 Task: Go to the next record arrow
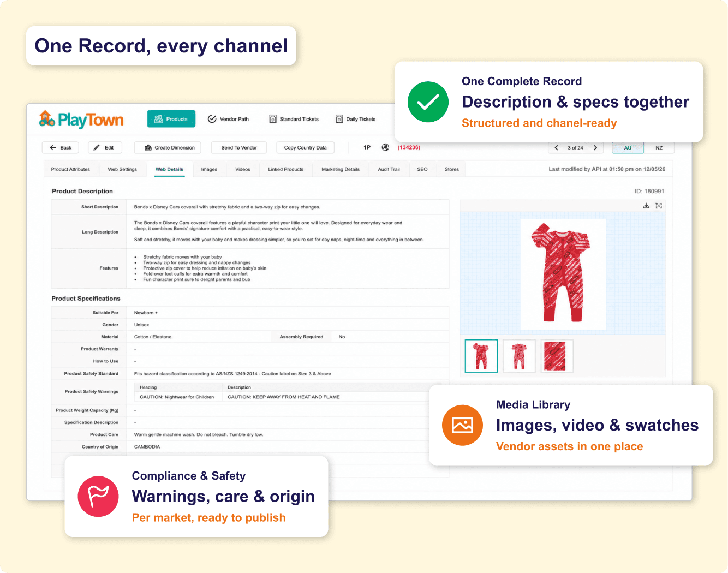[595, 148]
